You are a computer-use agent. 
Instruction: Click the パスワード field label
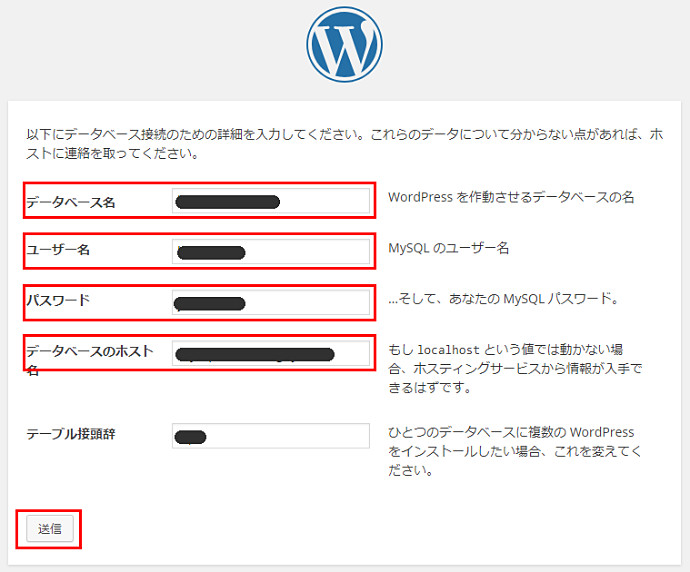[x=58, y=300]
